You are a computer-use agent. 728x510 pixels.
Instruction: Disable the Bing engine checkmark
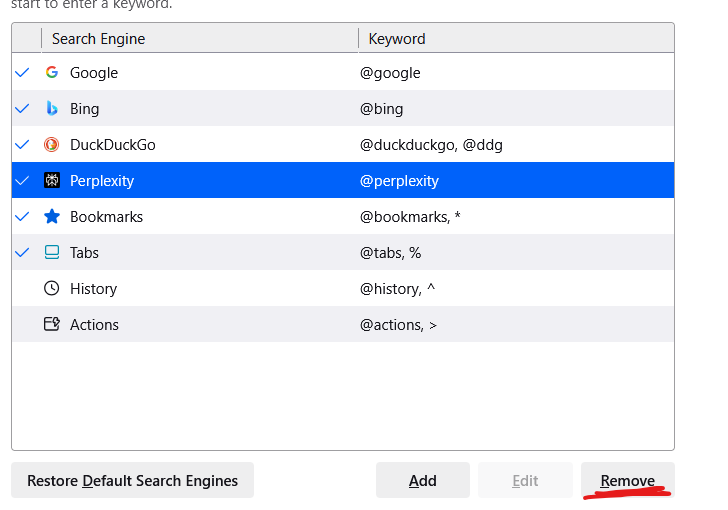[23, 109]
